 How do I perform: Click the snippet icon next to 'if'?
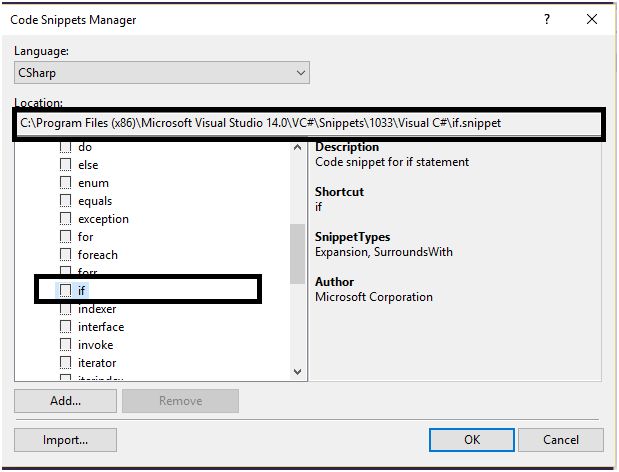tap(66, 290)
